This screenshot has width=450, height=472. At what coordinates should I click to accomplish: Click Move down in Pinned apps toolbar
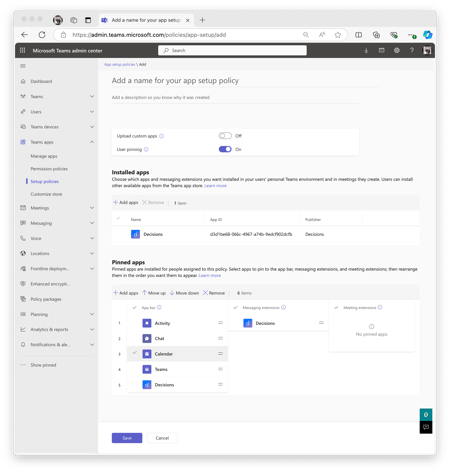point(184,293)
